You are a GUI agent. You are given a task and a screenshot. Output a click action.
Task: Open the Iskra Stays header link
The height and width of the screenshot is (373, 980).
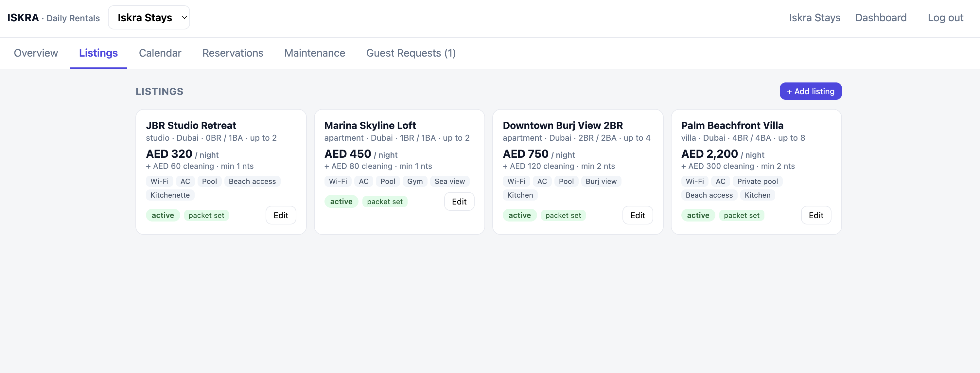[814, 18]
